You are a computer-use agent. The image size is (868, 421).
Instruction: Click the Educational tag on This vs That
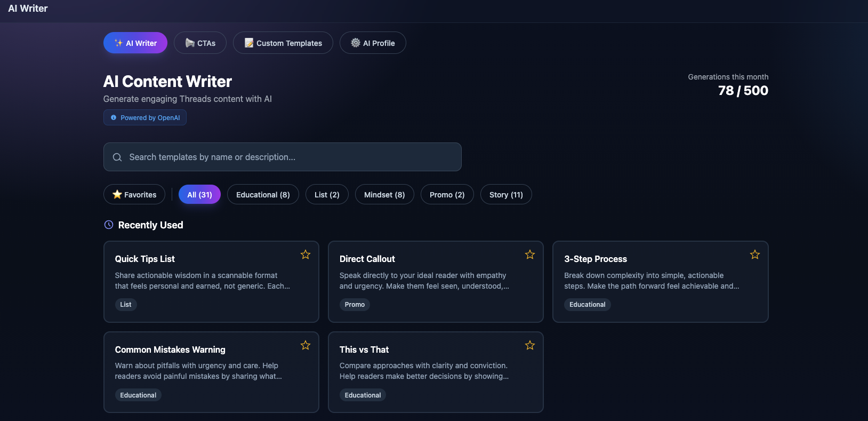pos(363,395)
